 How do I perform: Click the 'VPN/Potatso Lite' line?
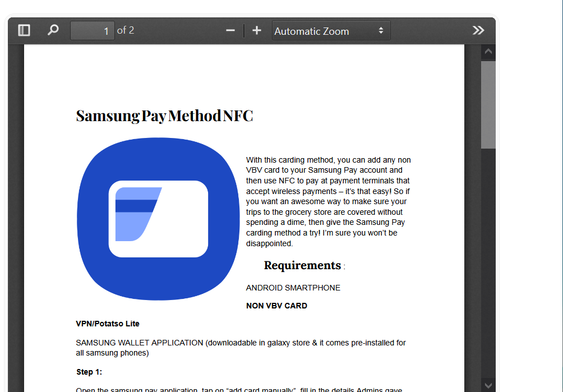point(107,324)
